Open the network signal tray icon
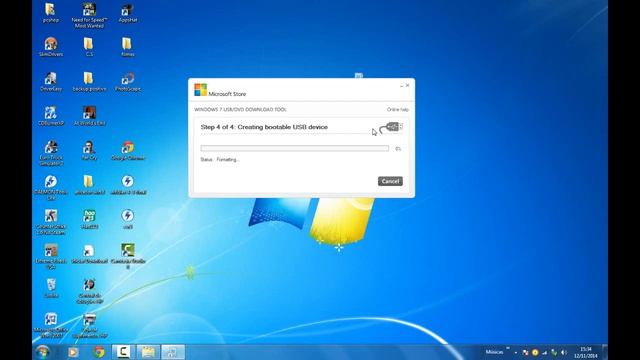This screenshot has height=360, width=640. click(x=544, y=352)
